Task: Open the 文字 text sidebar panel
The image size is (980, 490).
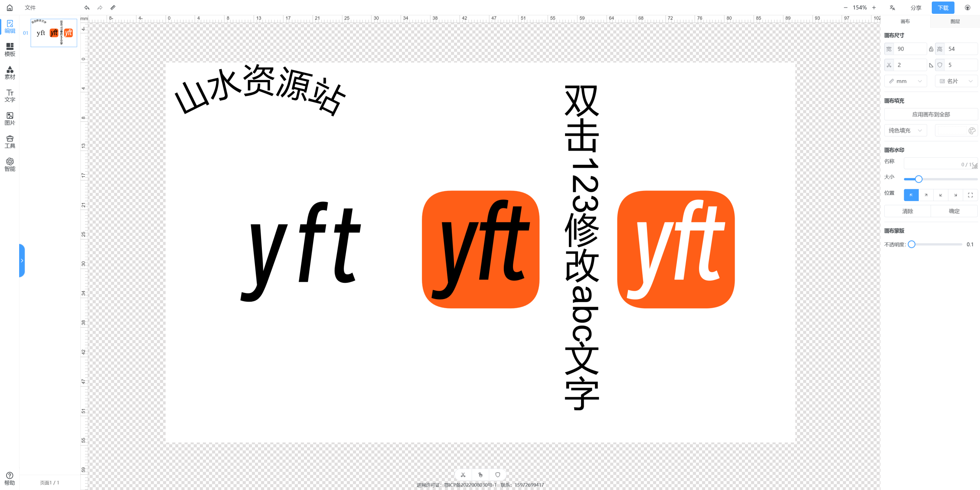Action: [10, 96]
